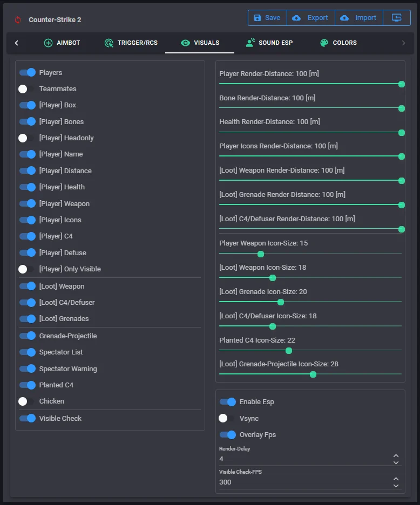Decrease Render-Delay with the down arrow
This screenshot has height=505, width=420.
point(396,462)
